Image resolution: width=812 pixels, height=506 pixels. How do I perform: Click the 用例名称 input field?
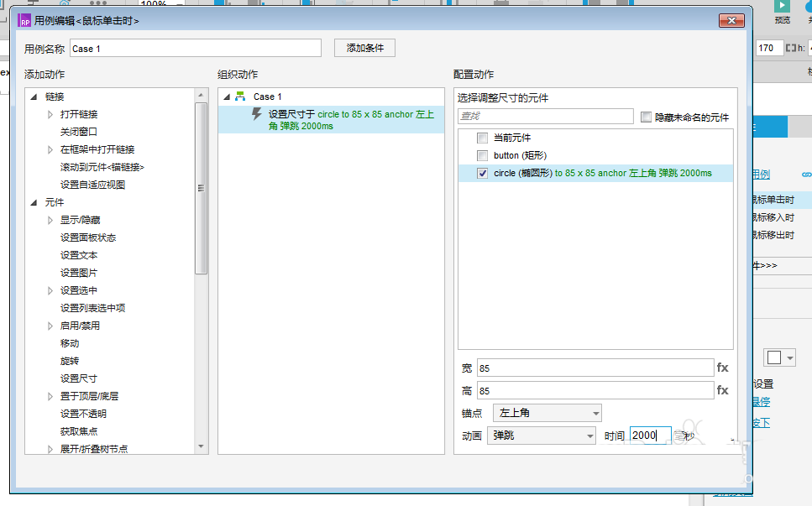196,48
